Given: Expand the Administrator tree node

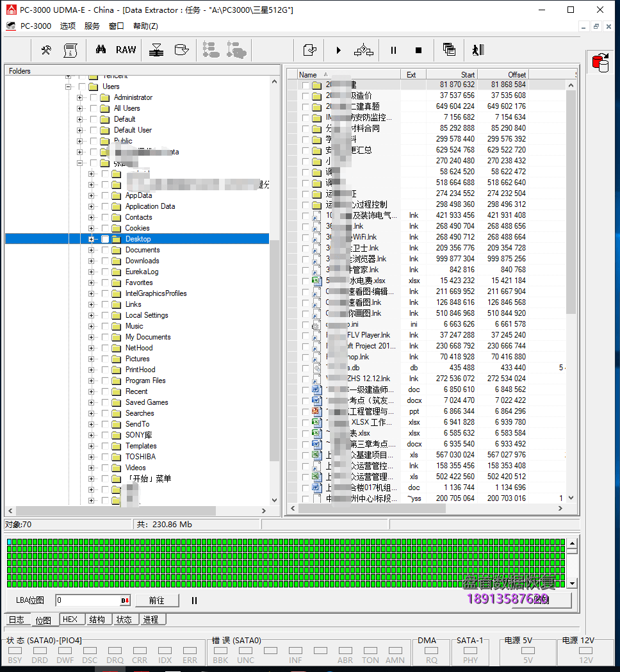Looking at the screenshot, I should coord(79,98).
